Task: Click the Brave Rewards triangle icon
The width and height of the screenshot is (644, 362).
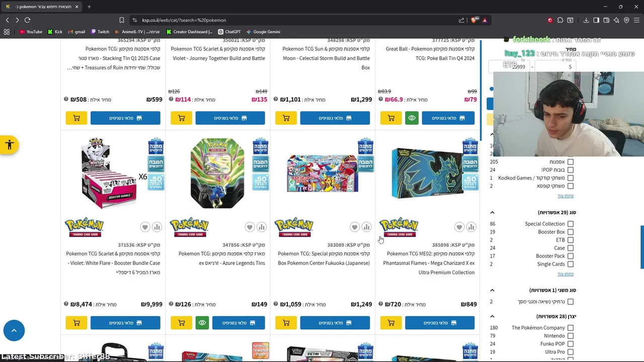Action: tap(485, 20)
